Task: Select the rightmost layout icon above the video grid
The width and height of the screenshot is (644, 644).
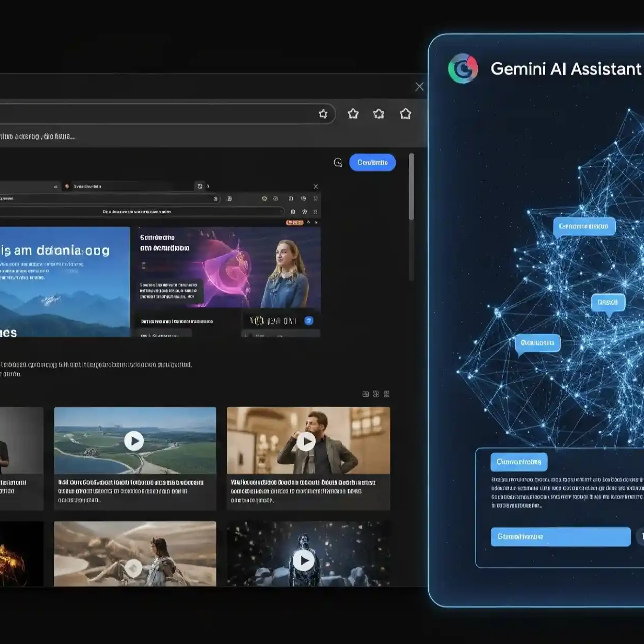Action: pos(387,394)
